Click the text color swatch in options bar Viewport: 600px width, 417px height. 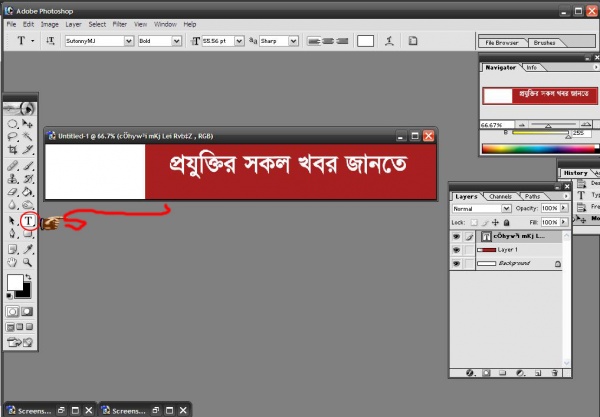point(366,41)
